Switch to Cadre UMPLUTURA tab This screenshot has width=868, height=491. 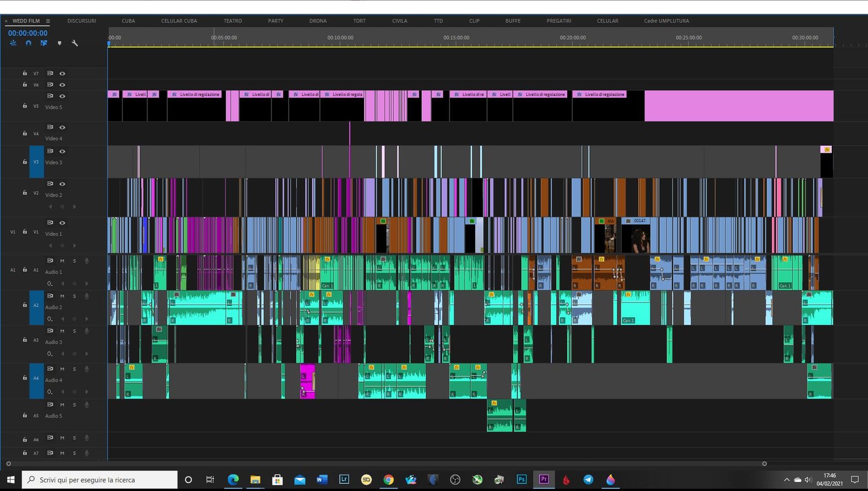tap(667, 21)
